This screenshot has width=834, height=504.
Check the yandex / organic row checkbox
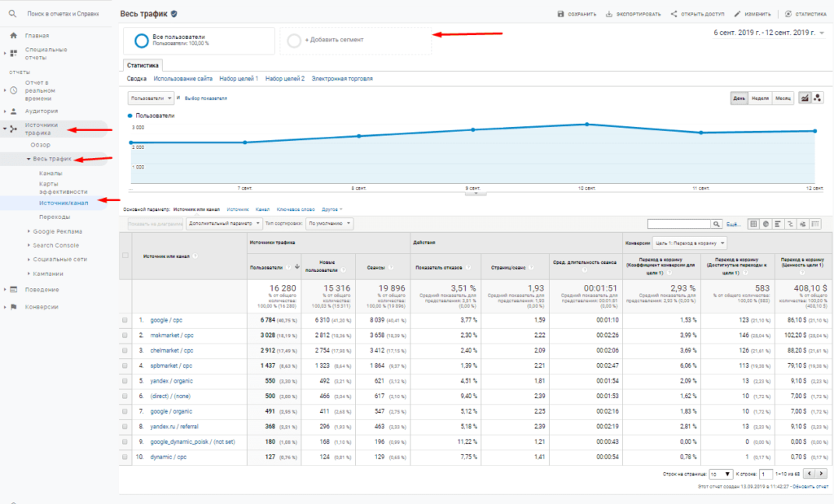[125, 381]
